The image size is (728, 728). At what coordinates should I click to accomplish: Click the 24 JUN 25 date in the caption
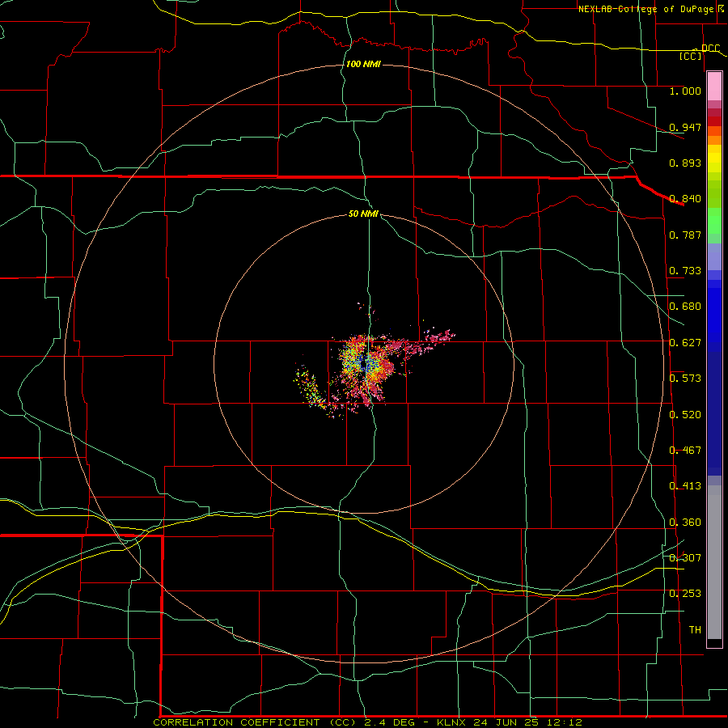point(506,722)
